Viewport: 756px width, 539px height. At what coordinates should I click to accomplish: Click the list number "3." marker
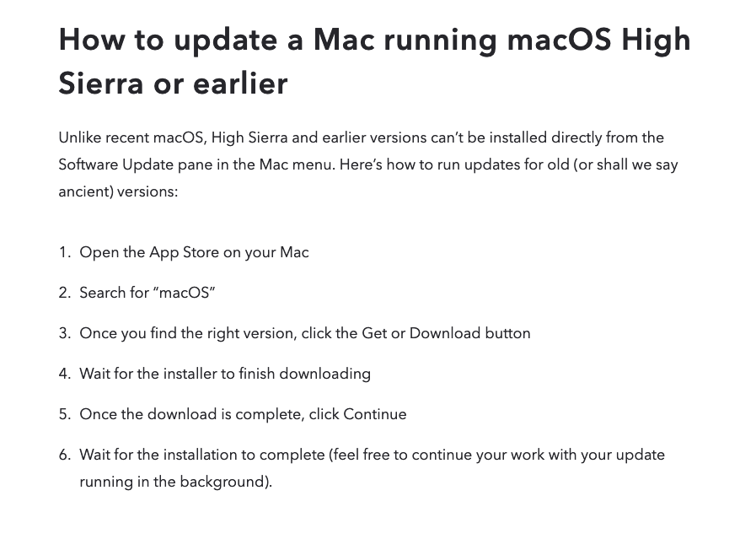pyautogui.click(x=65, y=333)
